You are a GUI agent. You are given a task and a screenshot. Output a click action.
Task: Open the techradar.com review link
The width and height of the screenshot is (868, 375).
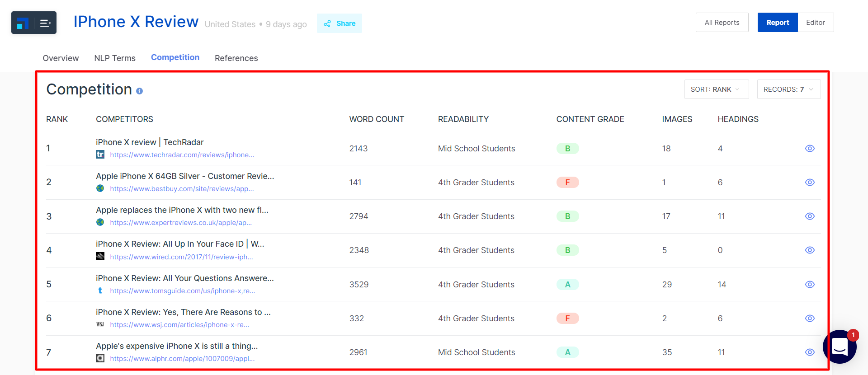[182, 155]
